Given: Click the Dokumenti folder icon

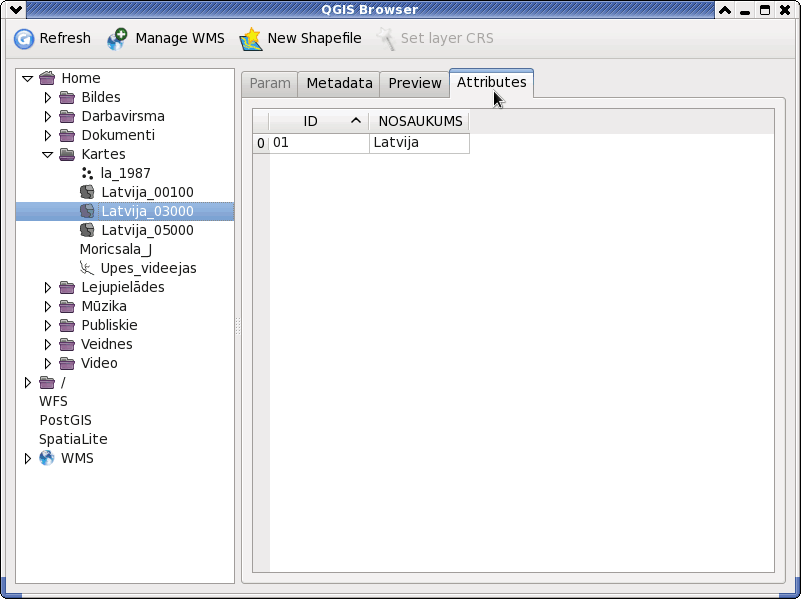Looking at the screenshot, I should point(67,135).
